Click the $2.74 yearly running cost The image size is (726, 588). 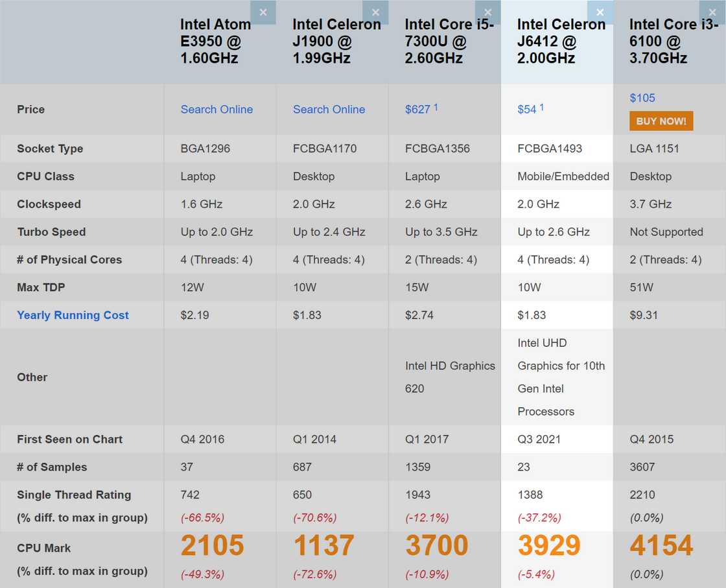(x=419, y=315)
